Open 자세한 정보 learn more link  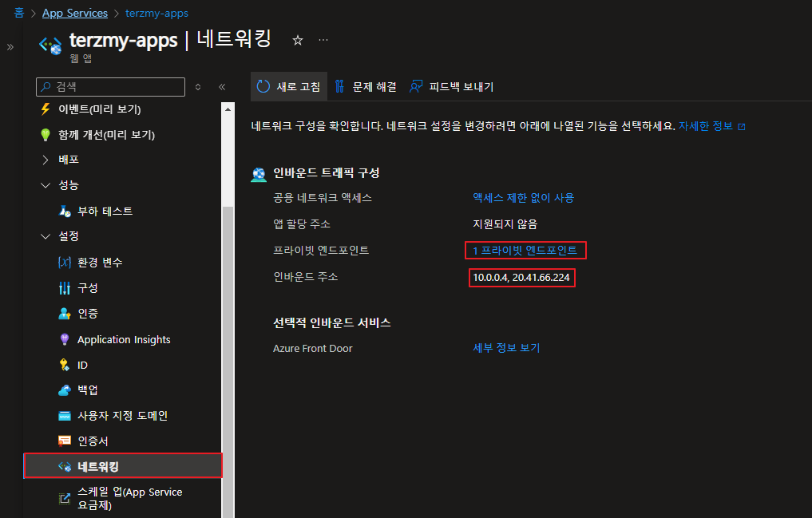706,126
